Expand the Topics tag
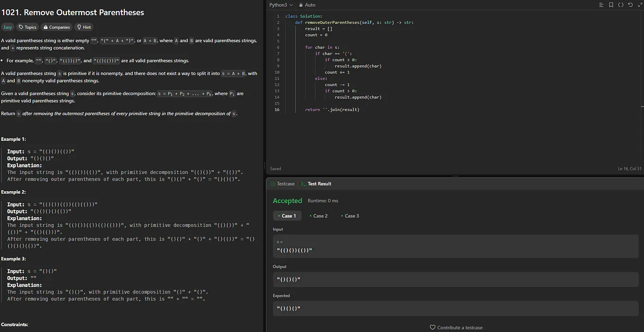Image resolution: width=644 pixels, height=332 pixels. tap(28, 27)
